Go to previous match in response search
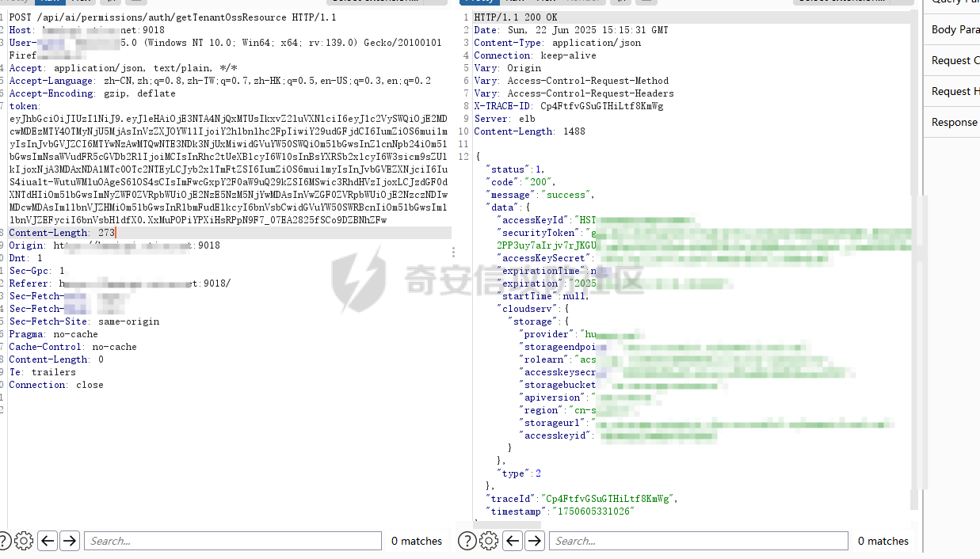This screenshot has height=559, width=980. pyautogui.click(x=513, y=541)
